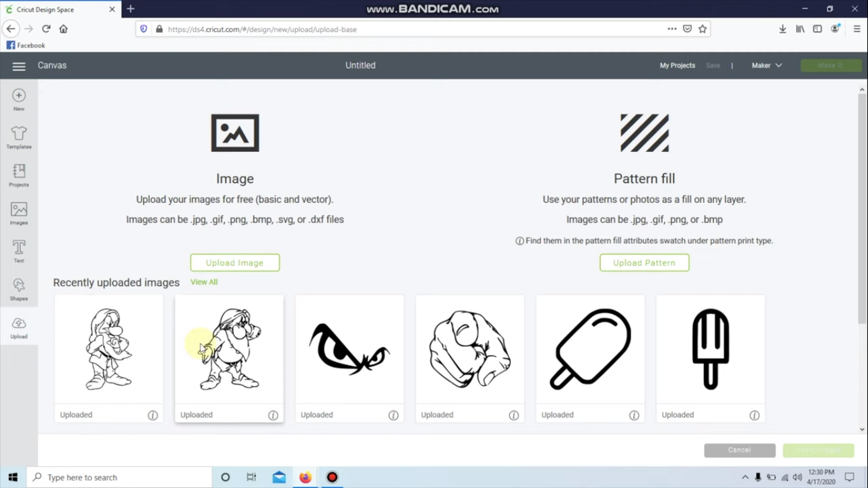The image size is (868, 488).
Task: Select the Upload tool in sidebar
Action: tap(19, 328)
